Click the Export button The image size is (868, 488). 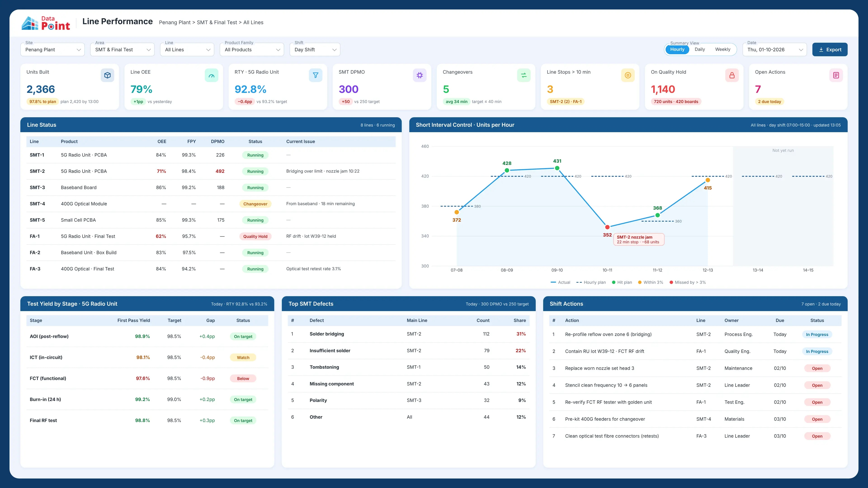[x=830, y=49]
